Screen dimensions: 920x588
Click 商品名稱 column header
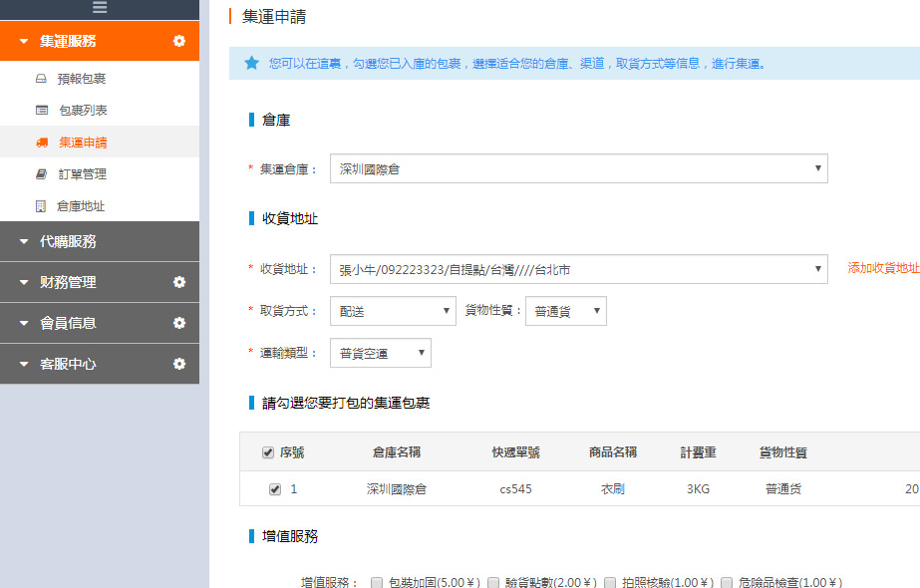613,451
